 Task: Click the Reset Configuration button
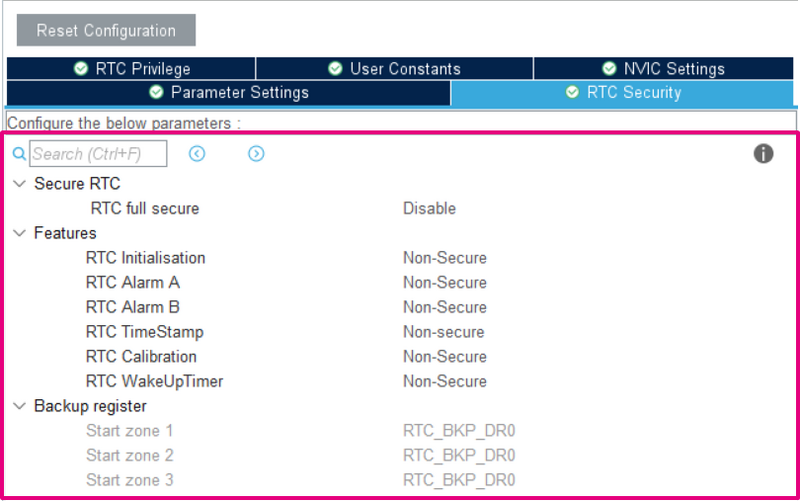tap(106, 30)
